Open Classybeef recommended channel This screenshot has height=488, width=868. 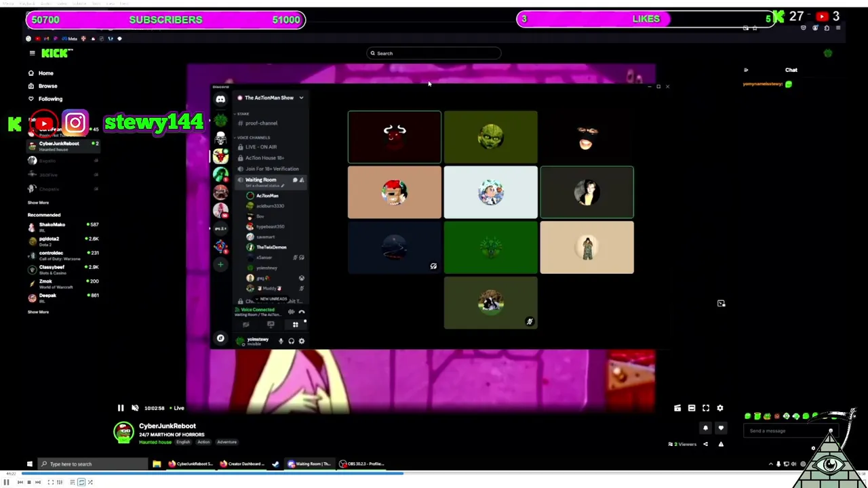coord(62,269)
